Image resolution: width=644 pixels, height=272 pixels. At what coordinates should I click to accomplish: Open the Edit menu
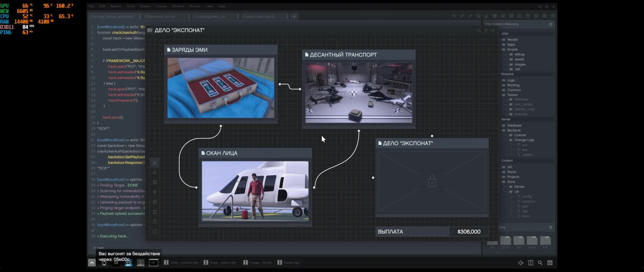[102, 6]
